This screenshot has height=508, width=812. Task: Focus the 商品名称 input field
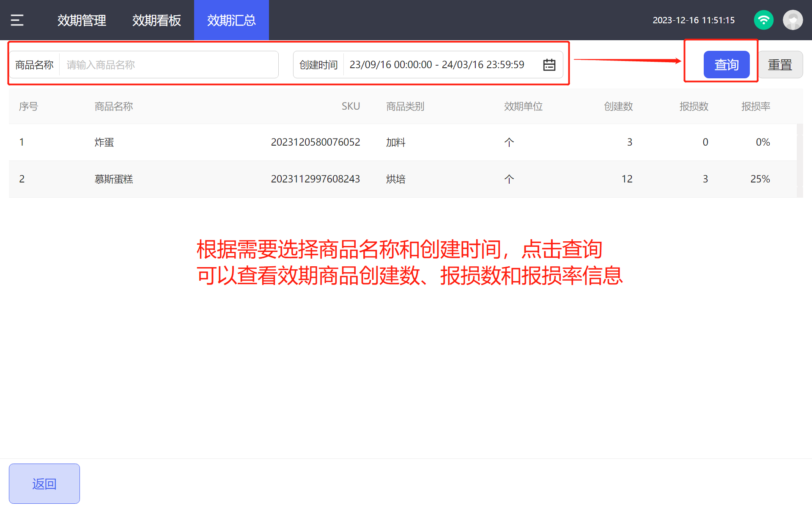tap(168, 65)
